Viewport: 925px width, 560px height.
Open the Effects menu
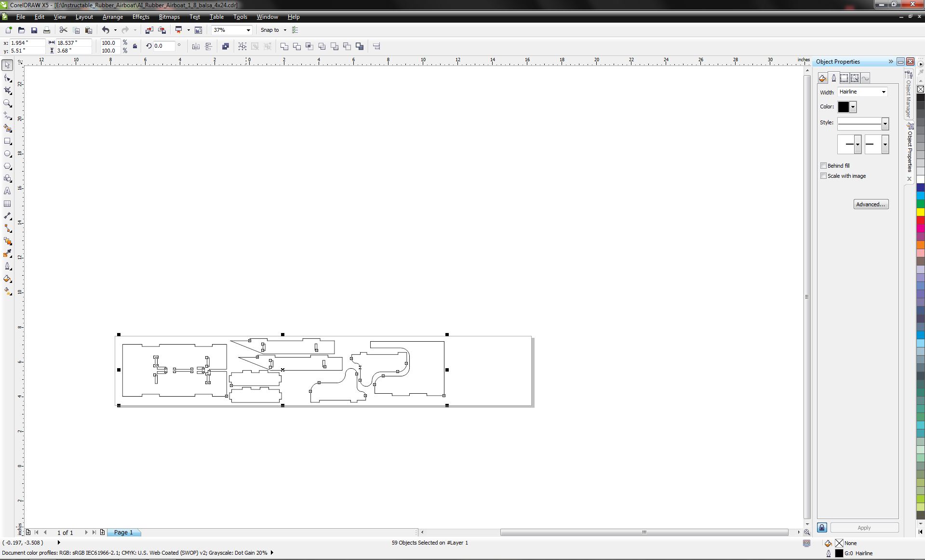point(141,17)
